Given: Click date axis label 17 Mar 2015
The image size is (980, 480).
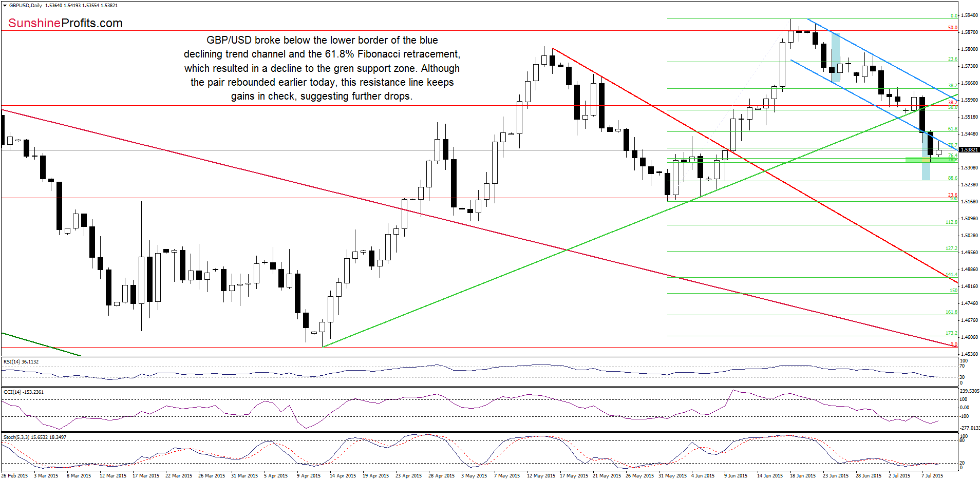Looking at the screenshot, I should coord(146,476).
